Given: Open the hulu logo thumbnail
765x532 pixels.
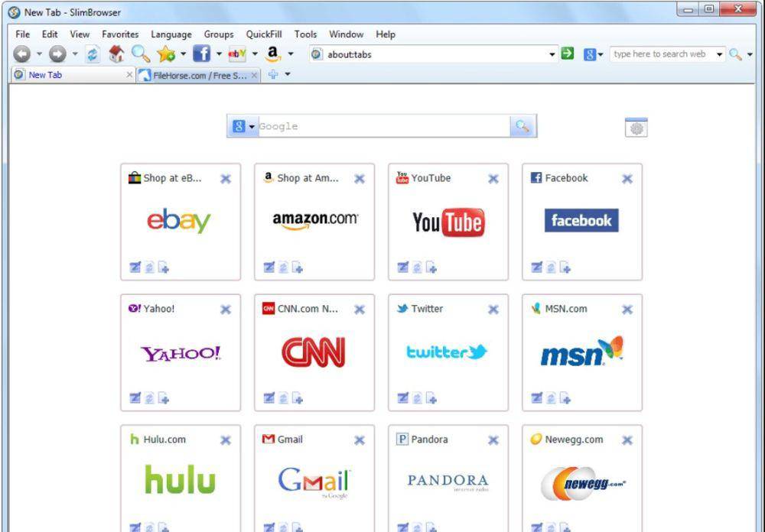Looking at the screenshot, I should pos(180,478).
